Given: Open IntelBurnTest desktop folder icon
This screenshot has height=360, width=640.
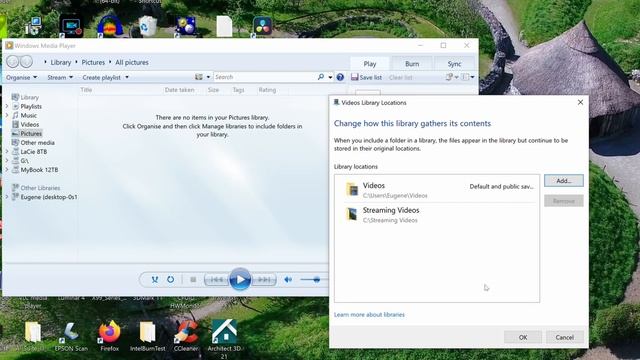Looking at the screenshot, I should [x=147, y=336].
